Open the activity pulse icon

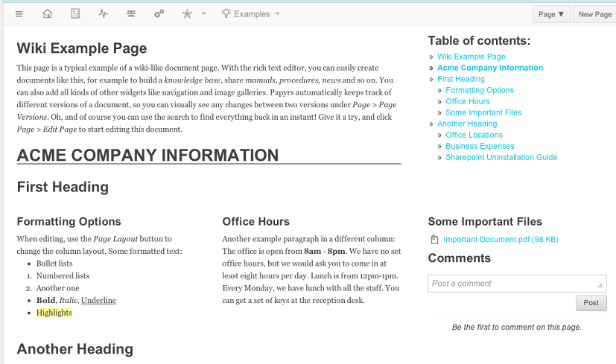[x=104, y=13]
